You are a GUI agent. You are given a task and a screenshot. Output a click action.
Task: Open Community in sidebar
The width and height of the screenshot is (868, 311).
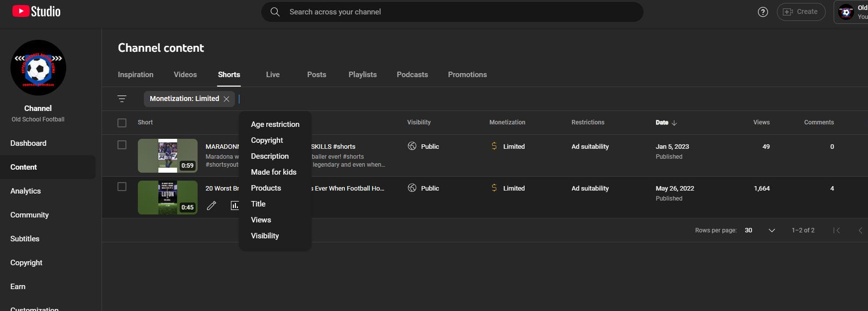[48, 215]
